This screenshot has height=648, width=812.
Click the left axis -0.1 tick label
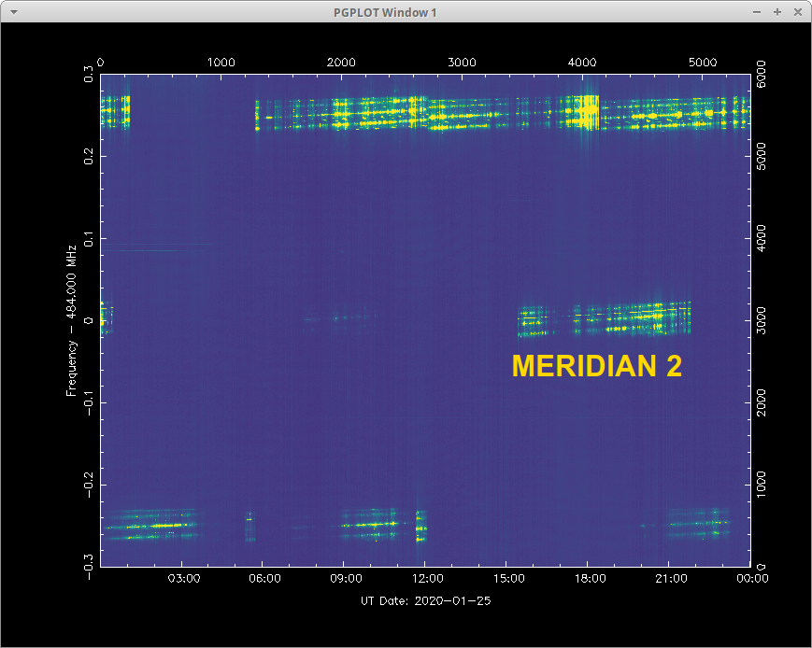tap(88, 402)
